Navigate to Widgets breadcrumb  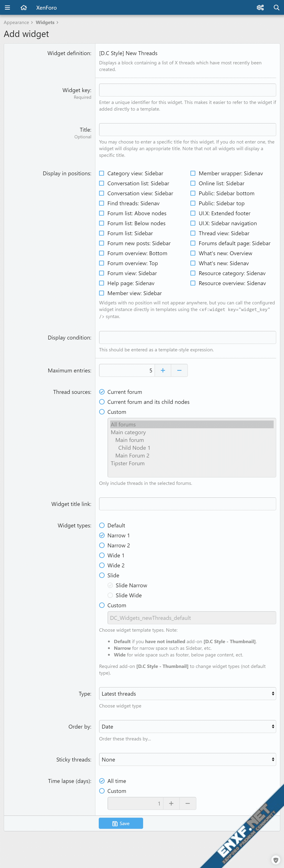pyautogui.click(x=45, y=23)
